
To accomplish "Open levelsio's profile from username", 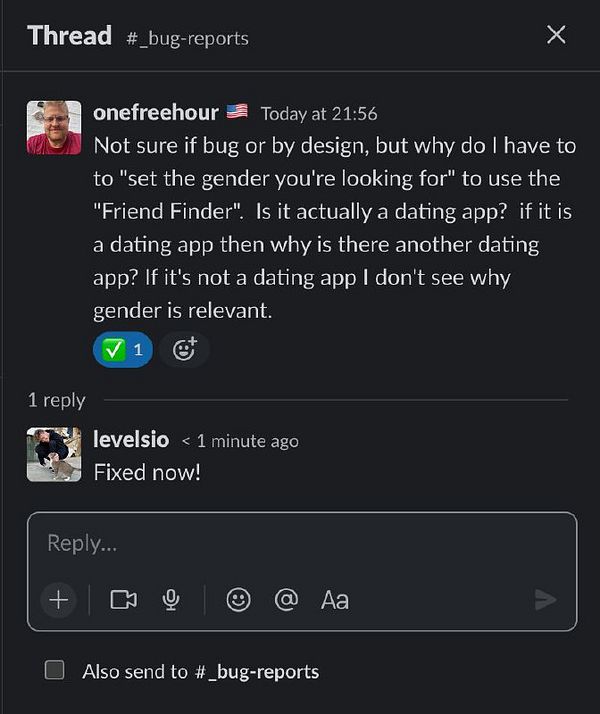I will tap(131, 440).
